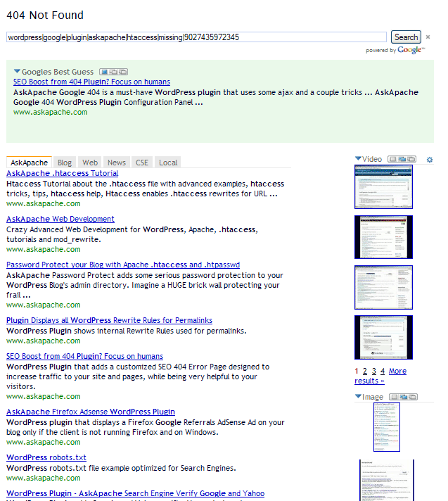Switch to the News tab
This screenshot has width=448, height=501.
pos(117,163)
